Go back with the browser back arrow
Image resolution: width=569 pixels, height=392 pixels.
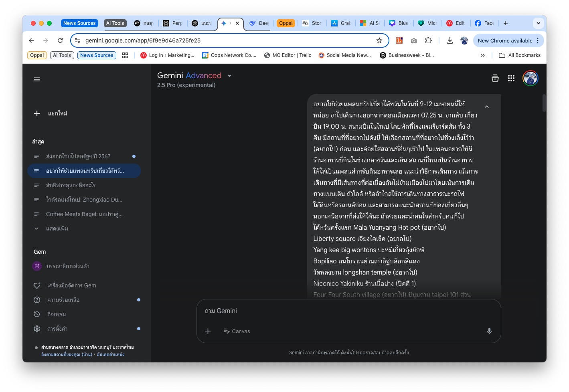[x=31, y=40]
